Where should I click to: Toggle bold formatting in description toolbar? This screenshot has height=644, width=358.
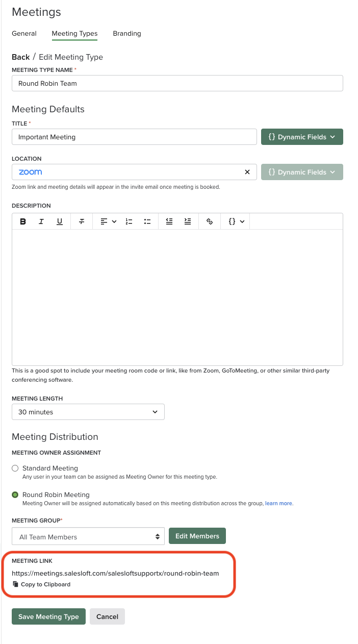point(23,221)
